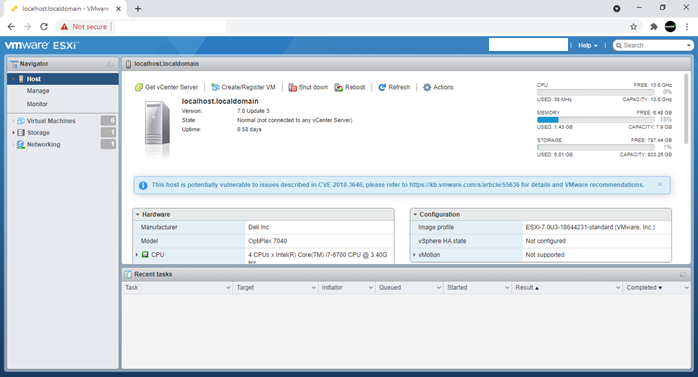Click the Create/Register VM icon
This screenshot has height=377, width=698.
(215, 87)
